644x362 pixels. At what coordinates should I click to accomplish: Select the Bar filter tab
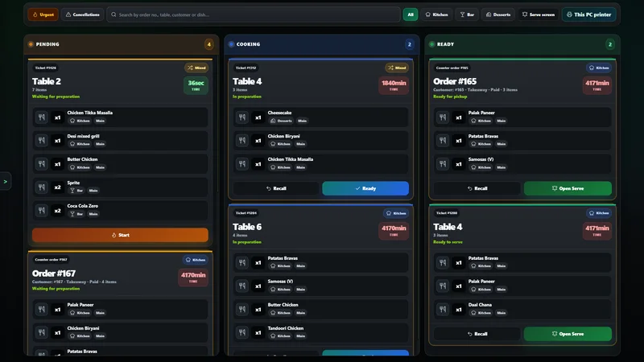pyautogui.click(x=467, y=14)
